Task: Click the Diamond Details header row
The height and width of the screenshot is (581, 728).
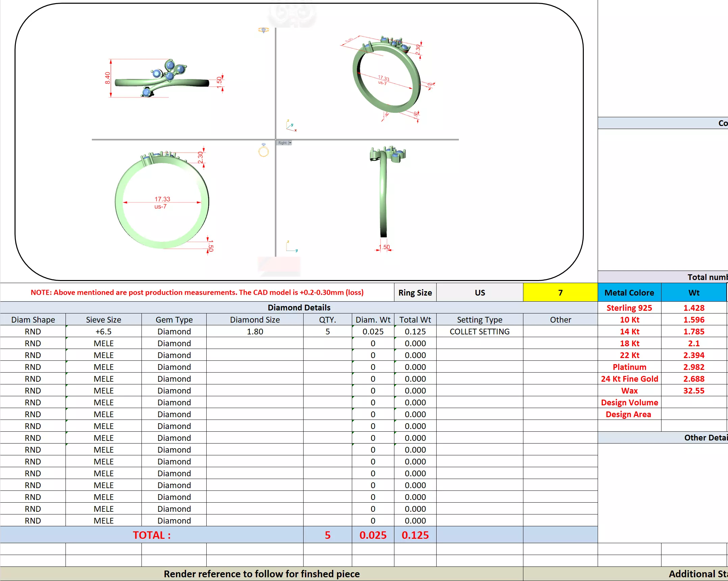Action: (299, 307)
